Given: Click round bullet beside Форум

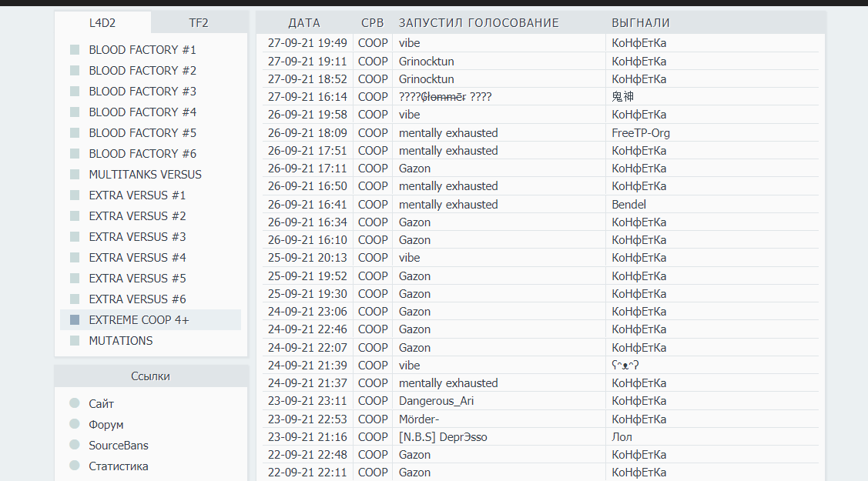Looking at the screenshot, I should click(x=75, y=424).
